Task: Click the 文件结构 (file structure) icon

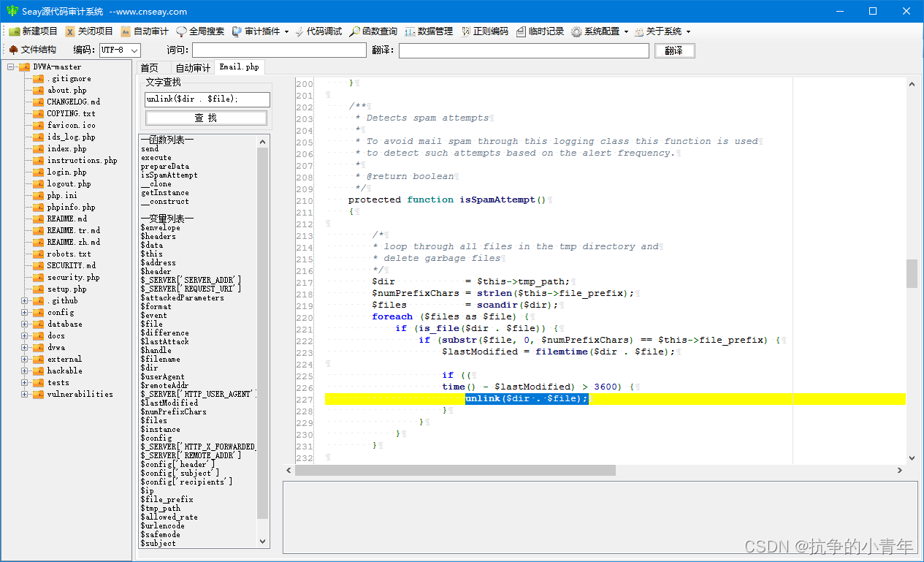Action: pyautogui.click(x=13, y=50)
